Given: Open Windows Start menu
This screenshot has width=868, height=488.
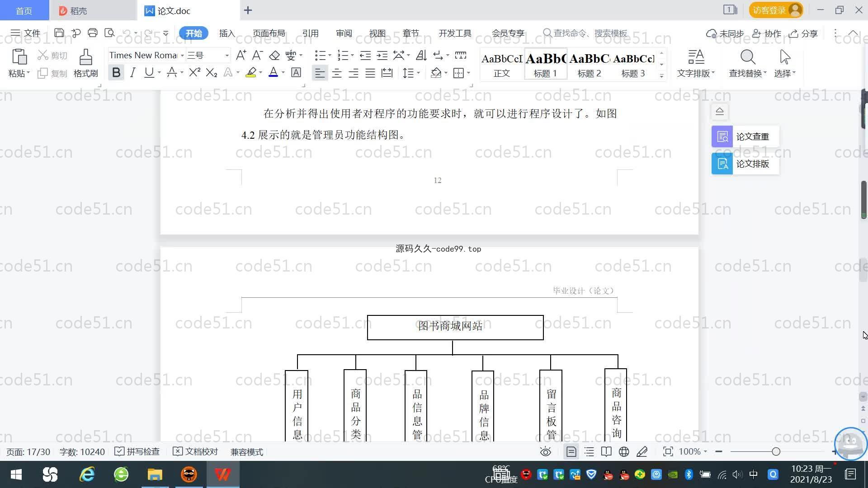Looking at the screenshot, I should 16,474.
